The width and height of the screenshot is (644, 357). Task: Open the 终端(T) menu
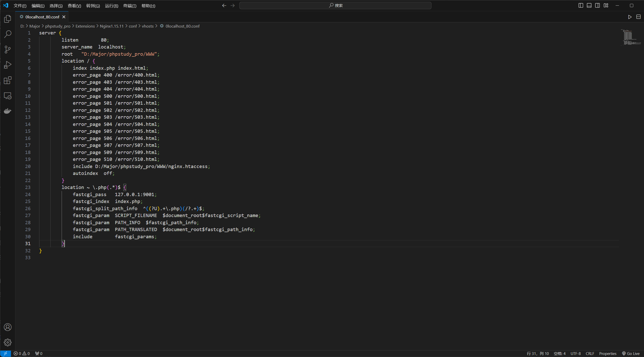click(x=130, y=6)
